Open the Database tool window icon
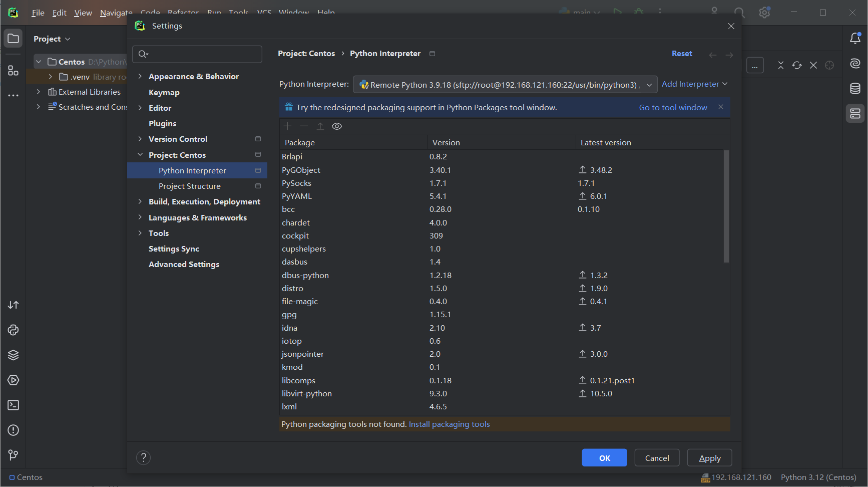The width and height of the screenshot is (868, 487). 855,88
